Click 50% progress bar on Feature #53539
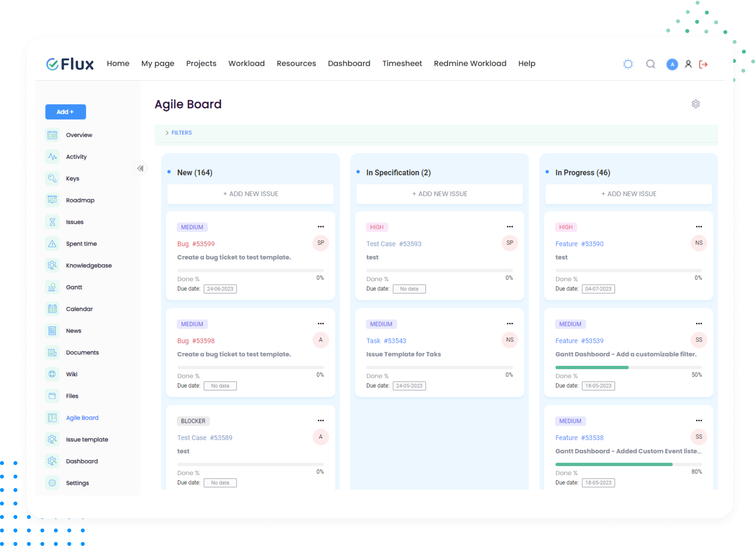Image resolution: width=756 pixels, height=546 pixels. click(x=628, y=368)
